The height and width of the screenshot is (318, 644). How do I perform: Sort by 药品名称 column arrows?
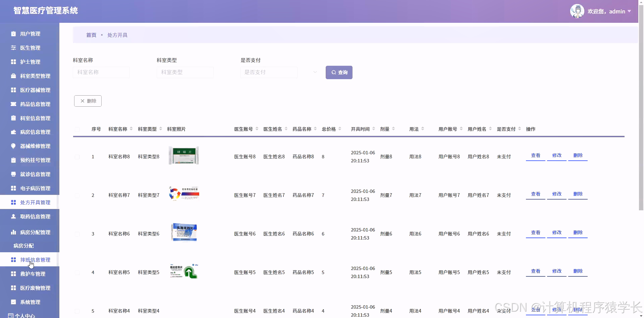click(x=315, y=129)
